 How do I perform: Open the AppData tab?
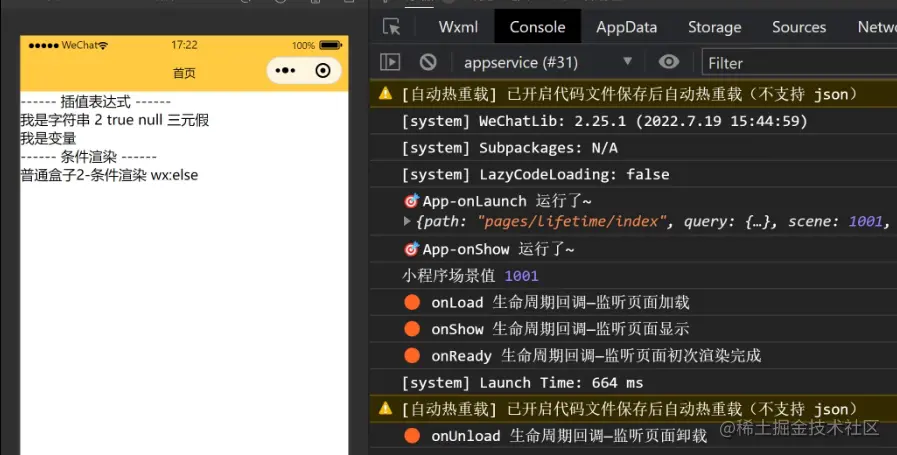pos(626,27)
